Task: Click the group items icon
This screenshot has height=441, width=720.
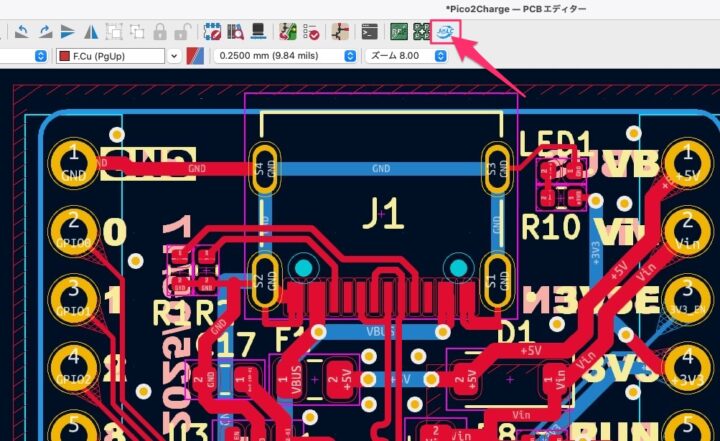Action: point(114,32)
